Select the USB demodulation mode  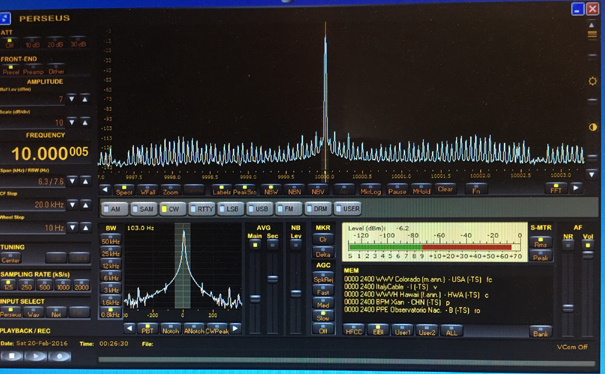259,209
